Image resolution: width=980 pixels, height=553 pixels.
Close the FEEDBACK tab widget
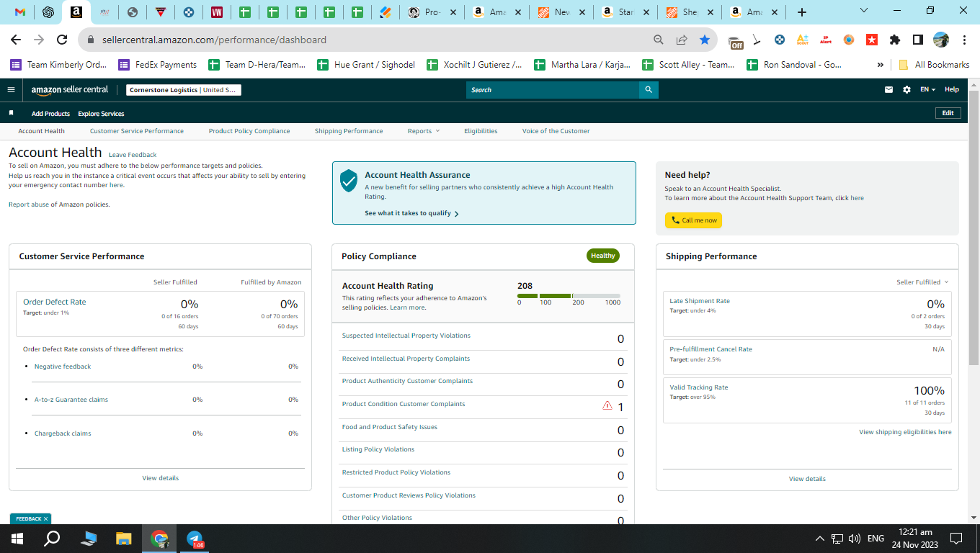(x=45, y=518)
